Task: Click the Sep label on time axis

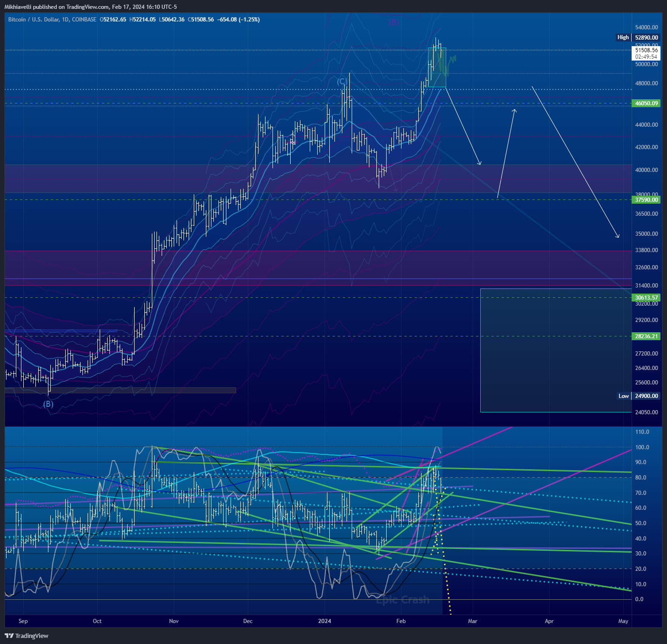Action: (23, 621)
